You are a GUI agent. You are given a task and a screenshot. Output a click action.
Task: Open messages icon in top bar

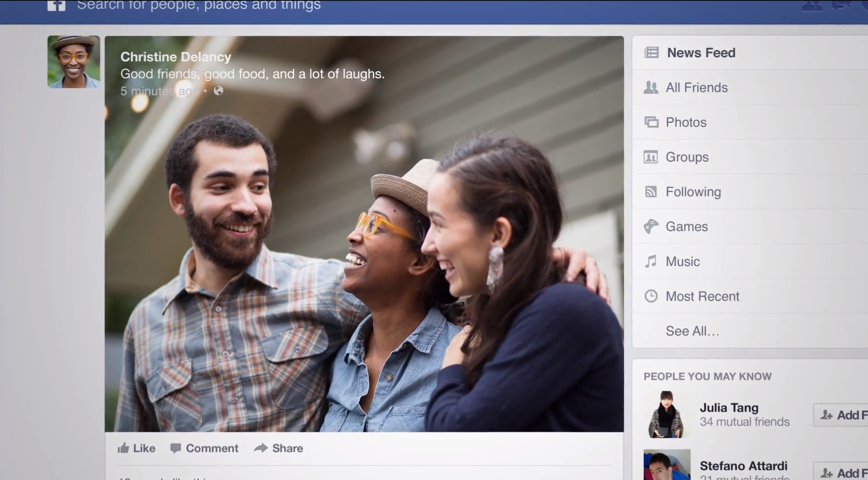pos(841,5)
